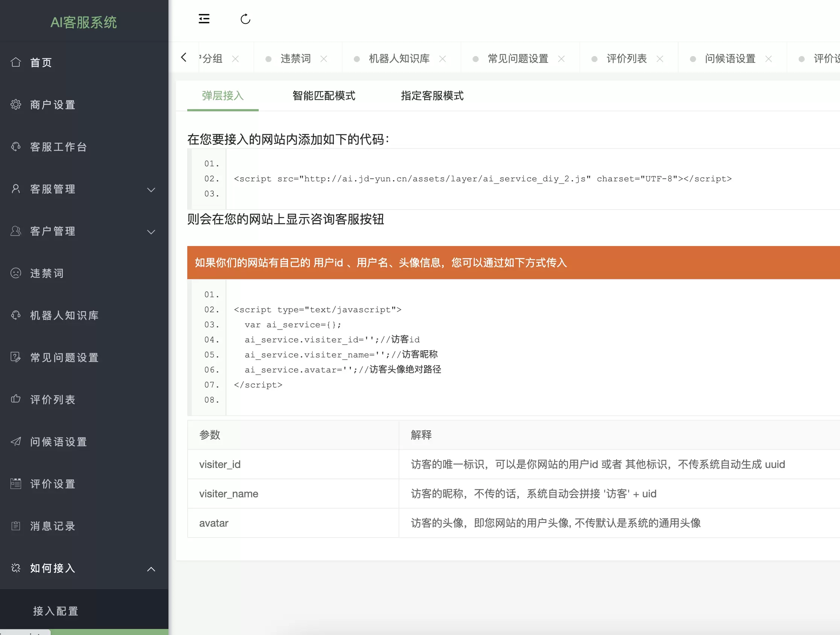
Task: Click the avatar parameter cell
Action: coord(293,523)
